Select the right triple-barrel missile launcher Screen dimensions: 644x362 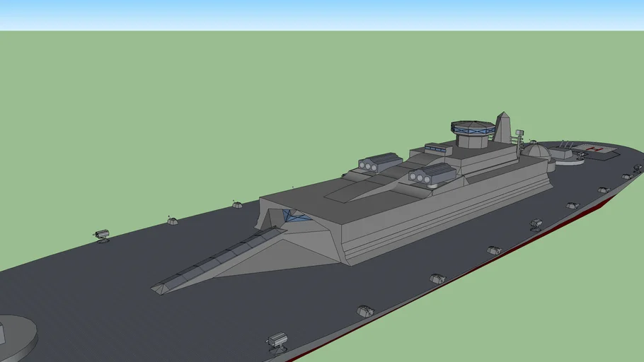pyautogui.click(x=431, y=175)
